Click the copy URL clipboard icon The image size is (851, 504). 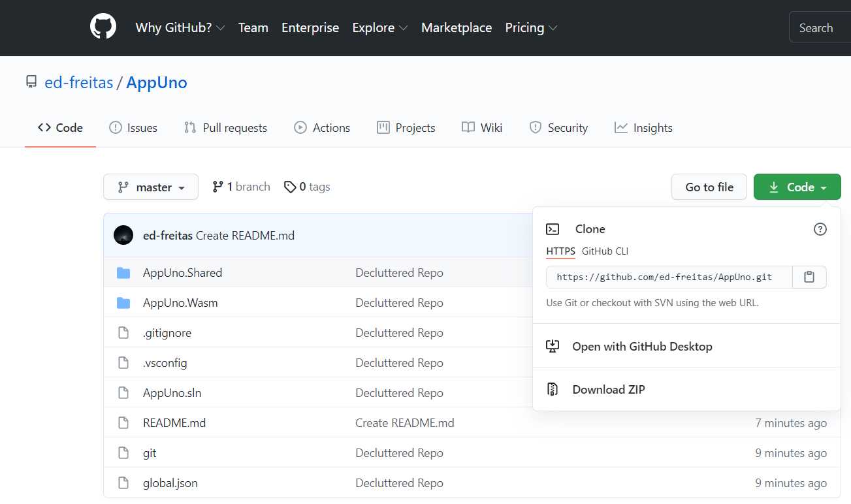809,277
